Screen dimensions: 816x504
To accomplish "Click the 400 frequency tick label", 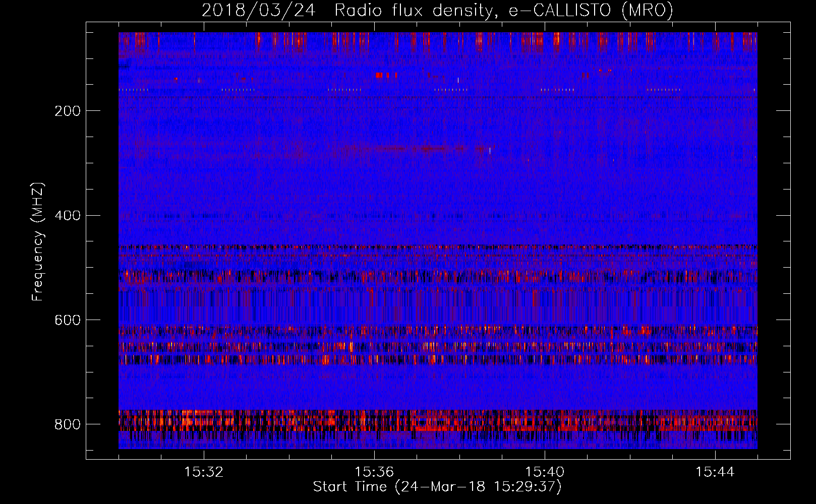I will 68,216.
